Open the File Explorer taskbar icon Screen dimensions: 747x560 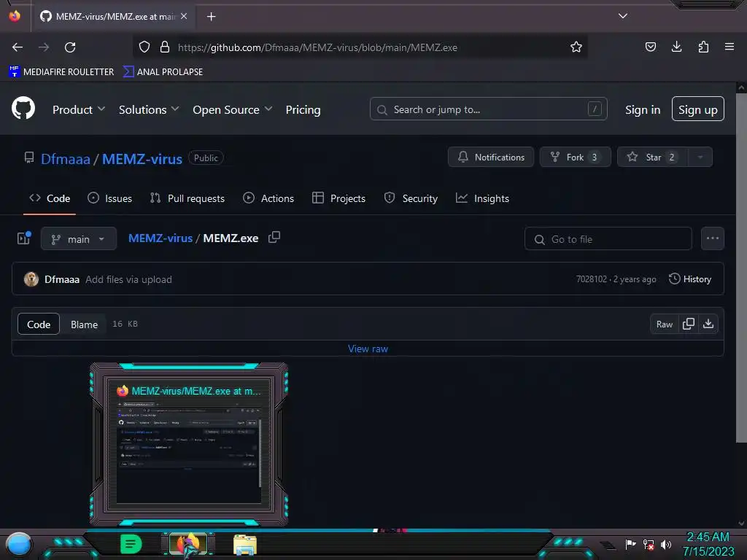(245, 545)
